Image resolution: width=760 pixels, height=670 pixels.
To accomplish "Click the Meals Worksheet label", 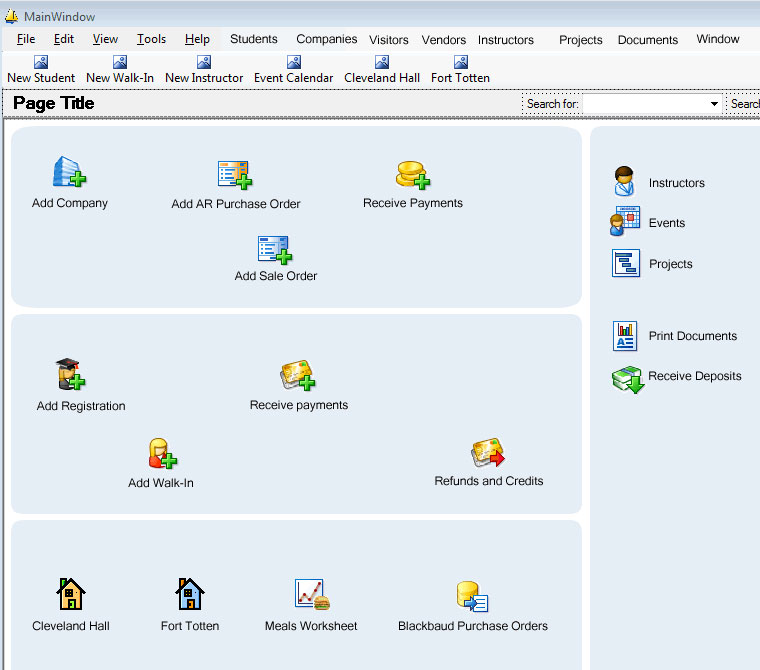I will tap(311, 626).
